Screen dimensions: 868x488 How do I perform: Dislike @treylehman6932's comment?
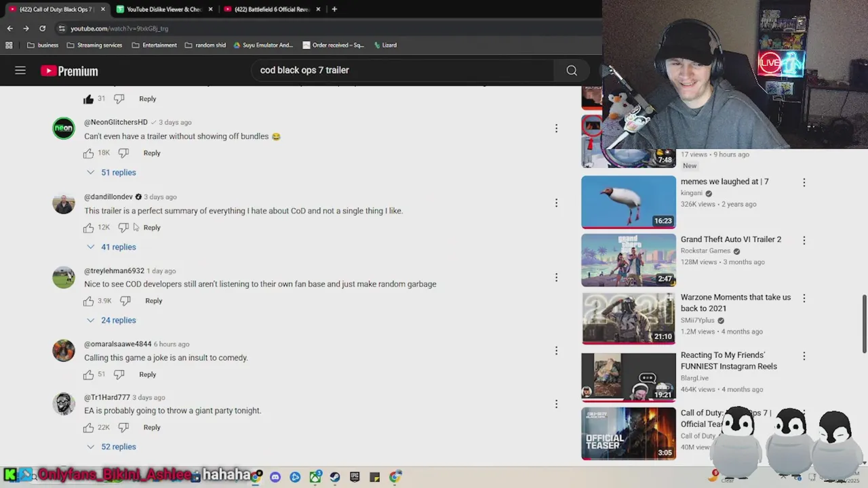[x=125, y=301]
